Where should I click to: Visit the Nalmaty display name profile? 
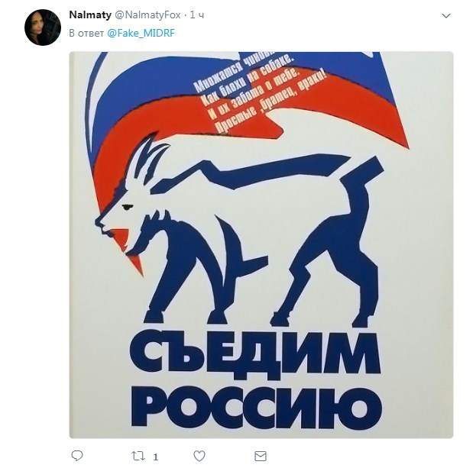(x=90, y=15)
